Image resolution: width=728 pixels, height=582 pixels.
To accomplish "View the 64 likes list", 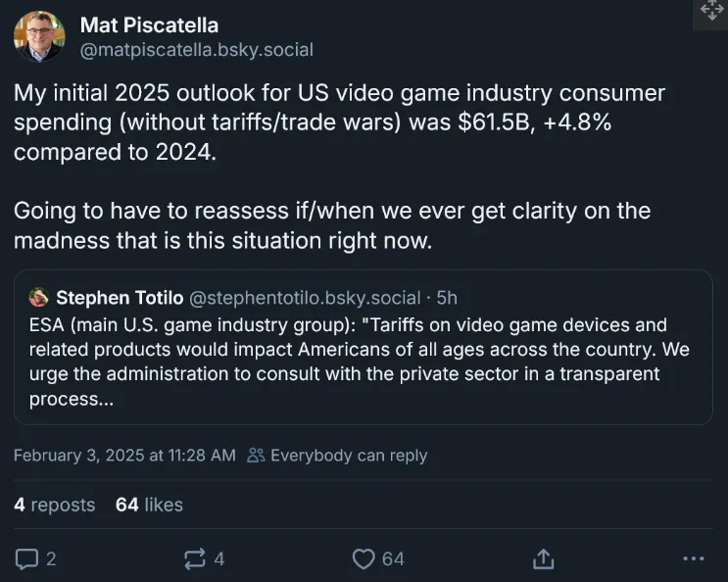I will click(x=149, y=505).
